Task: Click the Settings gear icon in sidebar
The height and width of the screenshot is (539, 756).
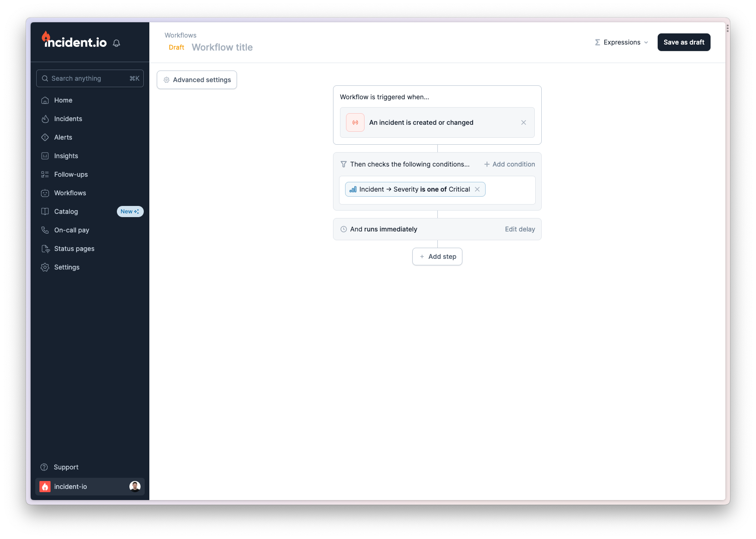Action: (45, 267)
